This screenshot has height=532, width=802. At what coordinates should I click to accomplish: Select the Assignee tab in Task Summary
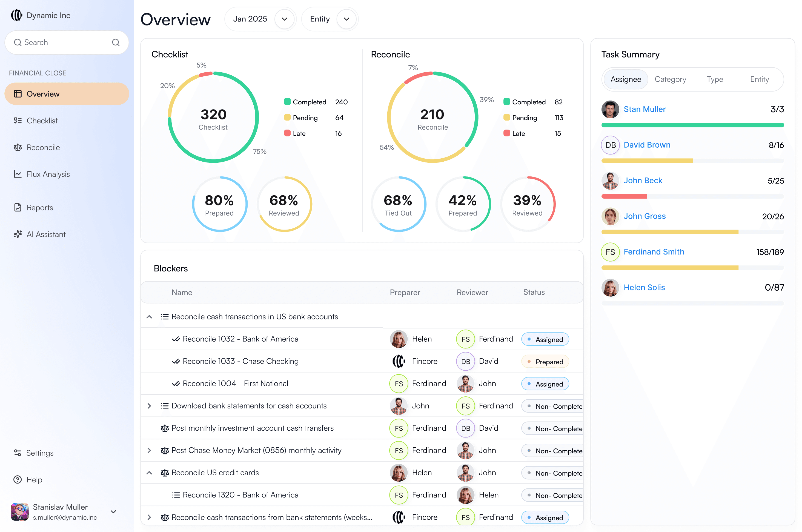click(626, 79)
